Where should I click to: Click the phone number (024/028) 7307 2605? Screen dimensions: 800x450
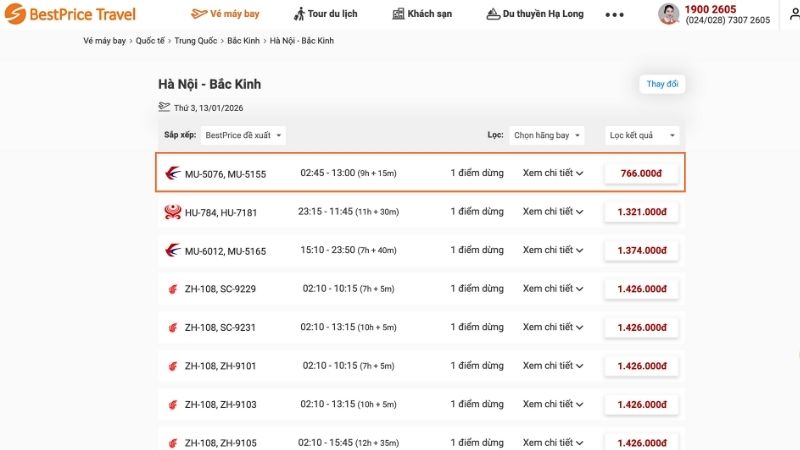728,20
